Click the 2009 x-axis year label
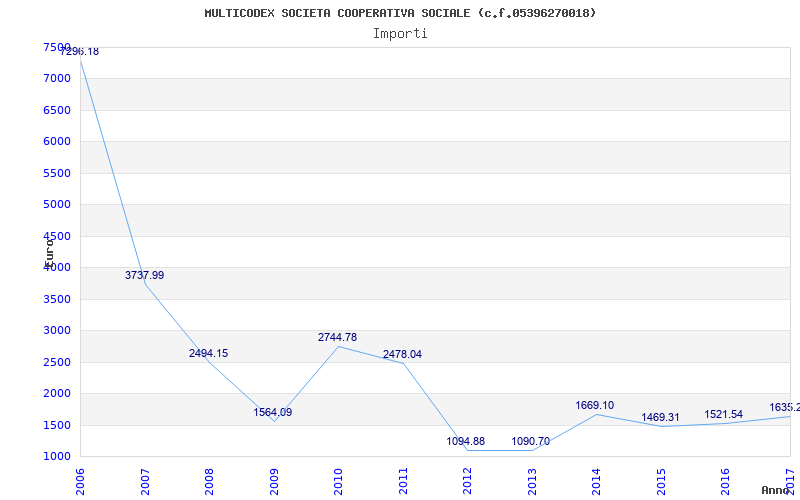800x500 pixels. 274,482
